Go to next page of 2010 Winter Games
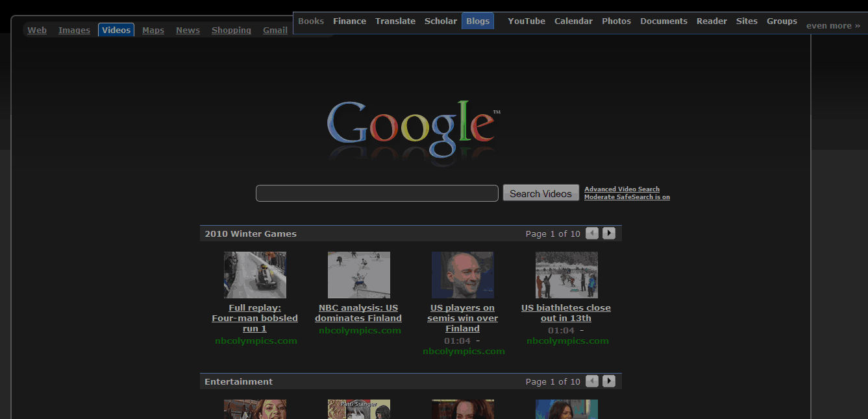Screen dimensions: 868x419 [x=609, y=233]
